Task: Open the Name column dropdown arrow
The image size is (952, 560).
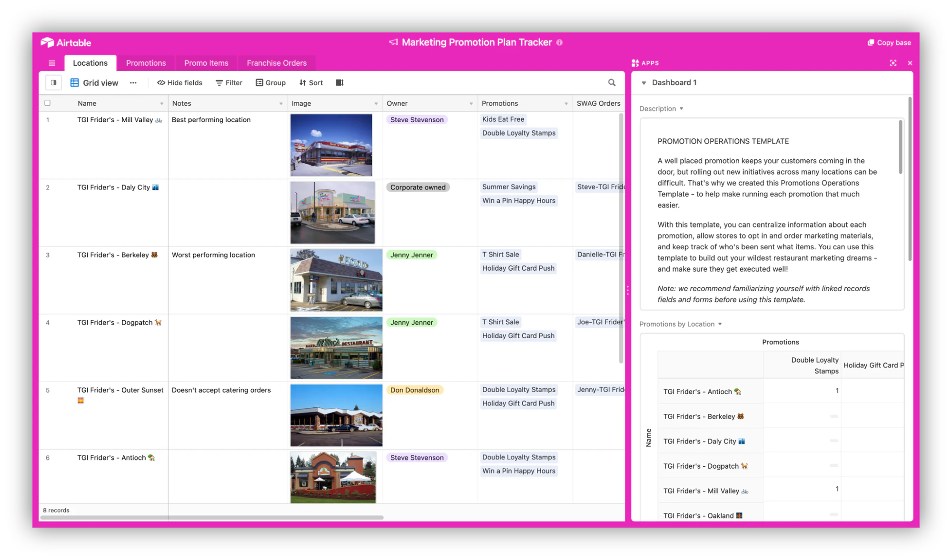Action: (x=161, y=103)
